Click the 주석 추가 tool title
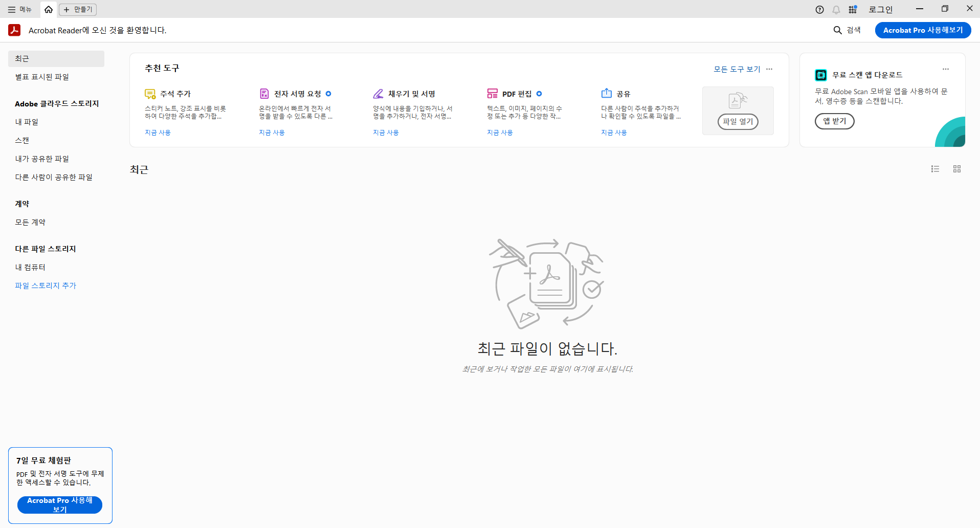Image resolution: width=980 pixels, height=528 pixels. tap(175, 94)
